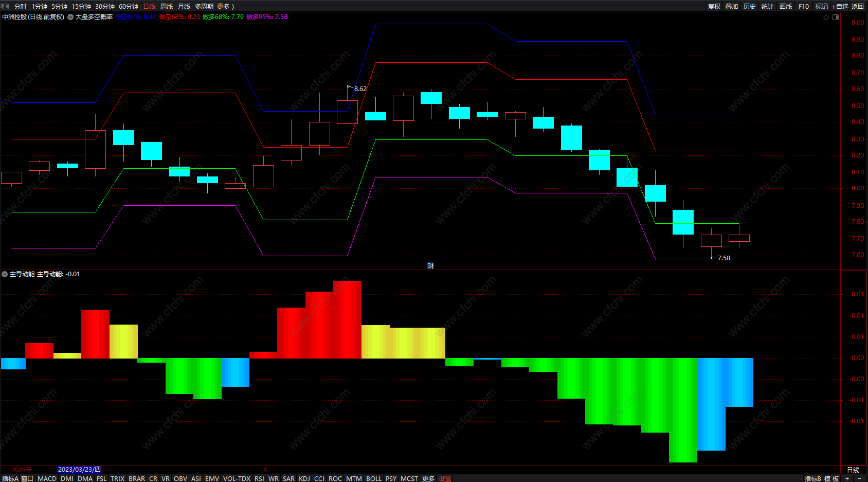Open the 历史 history button
868x482 pixels.
750,7
